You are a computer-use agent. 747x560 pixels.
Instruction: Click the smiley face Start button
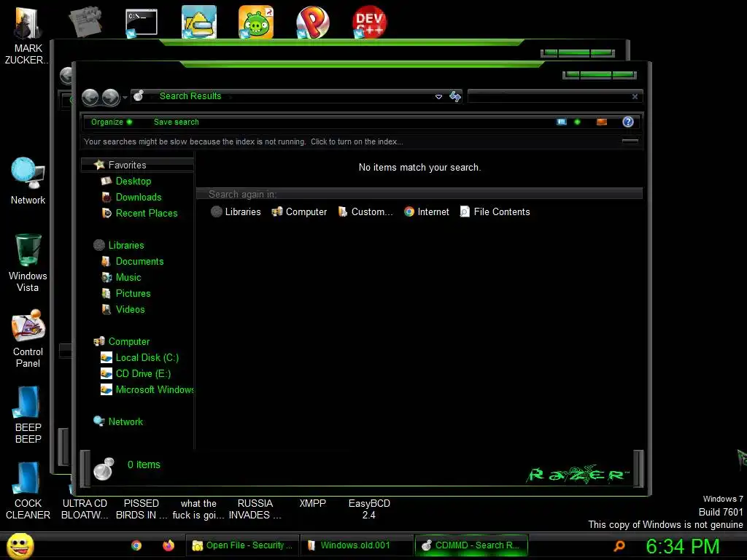click(20, 545)
